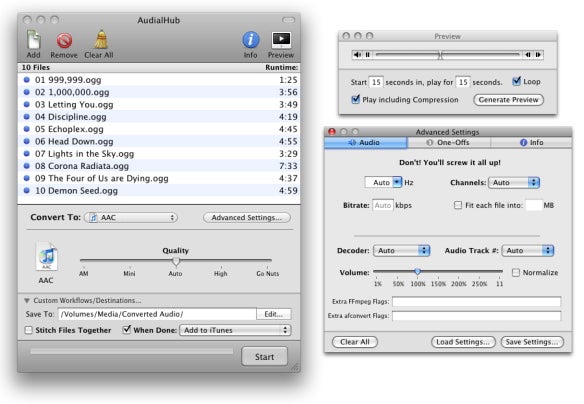Click the Runtime: column header
Image resolution: width=584 pixels, height=404 pixels.
point(282,67)
